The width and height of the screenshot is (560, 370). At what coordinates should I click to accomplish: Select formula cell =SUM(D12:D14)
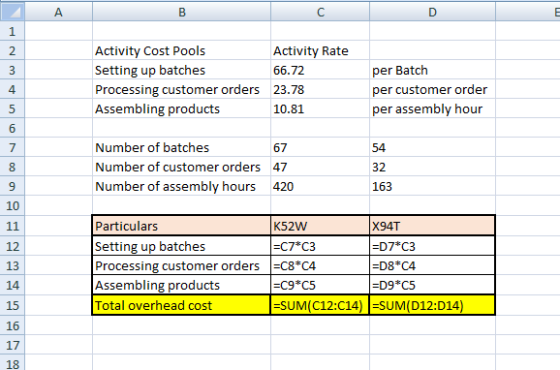tap(432, 305)
